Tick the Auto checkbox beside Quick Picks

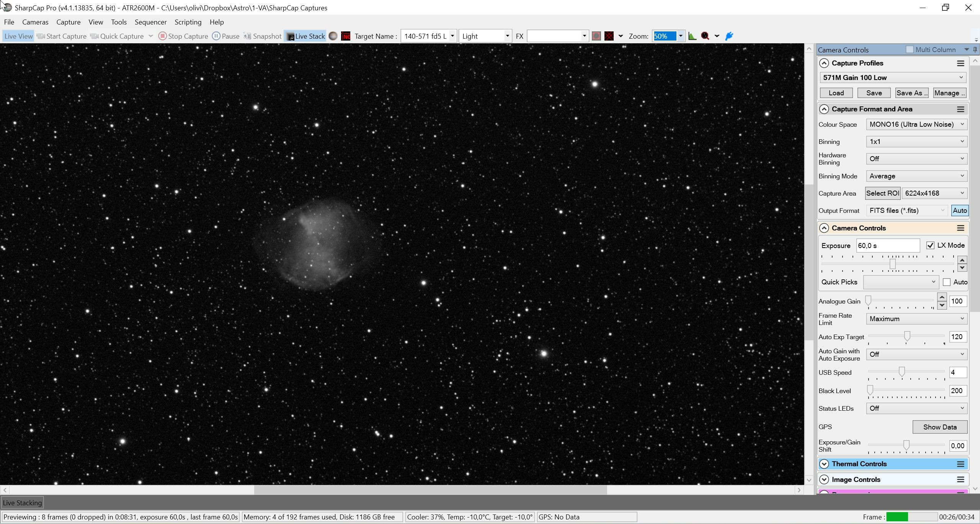(947, 282)
